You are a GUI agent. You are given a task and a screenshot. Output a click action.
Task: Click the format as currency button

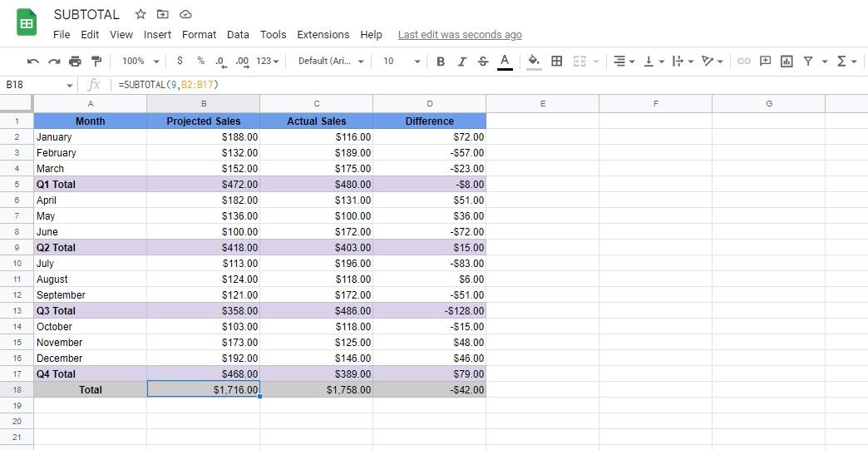[180, 61]
